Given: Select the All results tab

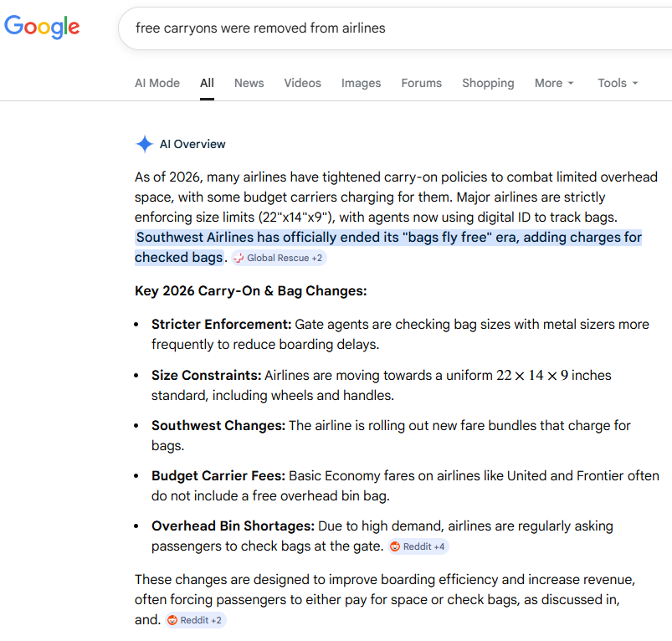Looking at the screenshot, I should click(207, 83).
